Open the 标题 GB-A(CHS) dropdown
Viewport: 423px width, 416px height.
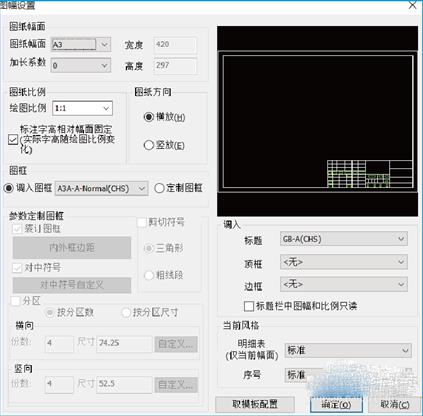tap(344, 239)
